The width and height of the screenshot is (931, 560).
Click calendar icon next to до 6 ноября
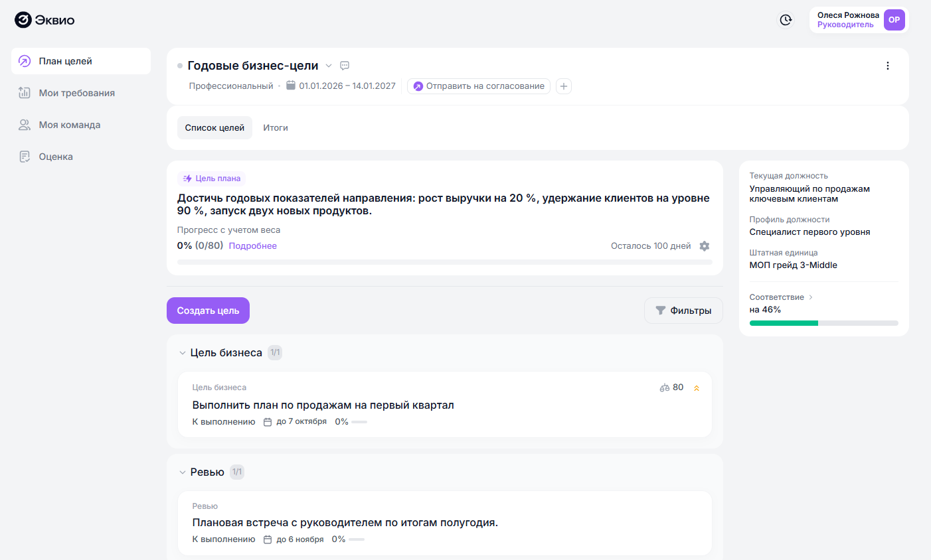[x=268, y=539]
